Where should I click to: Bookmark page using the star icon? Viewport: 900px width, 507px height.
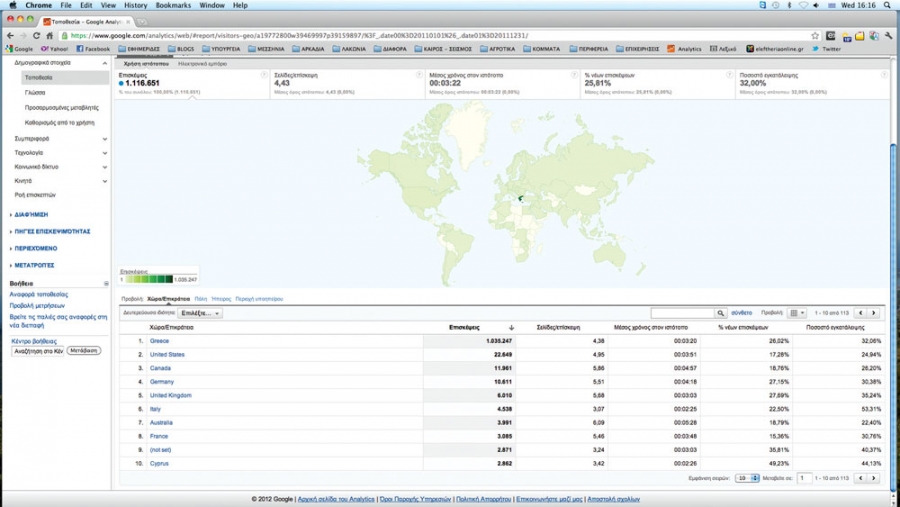(x=816, y=35)
